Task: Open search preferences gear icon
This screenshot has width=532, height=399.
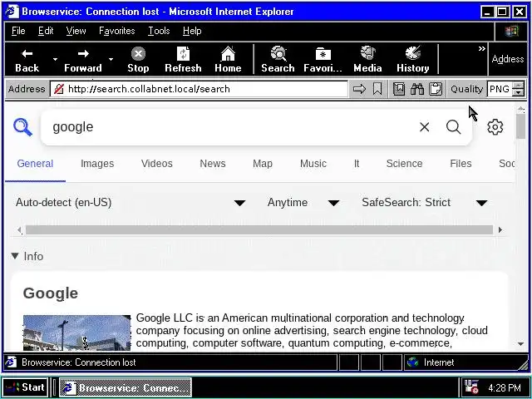Action: point(495,127)
